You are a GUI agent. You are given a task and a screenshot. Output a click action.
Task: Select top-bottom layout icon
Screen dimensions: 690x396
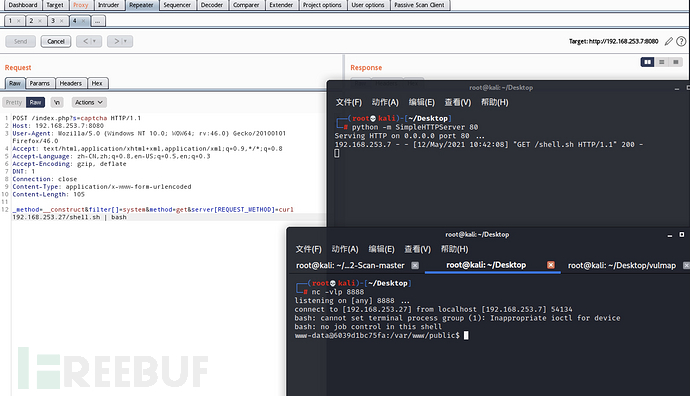pyautogui.click(x=661, y=62)
